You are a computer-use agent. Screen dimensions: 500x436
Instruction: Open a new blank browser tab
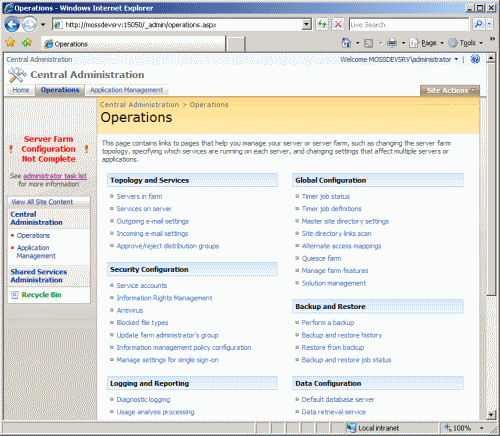click(x=236, y=44)
